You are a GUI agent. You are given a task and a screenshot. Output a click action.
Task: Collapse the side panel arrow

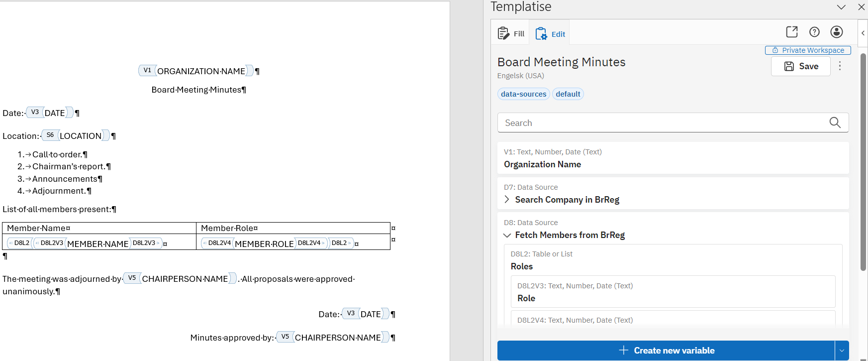pos(863,33)
